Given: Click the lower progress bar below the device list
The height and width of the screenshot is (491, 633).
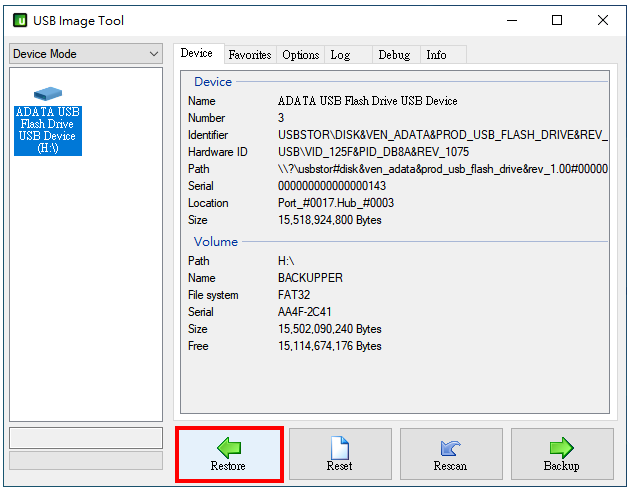Looking at the screenshot, I should [86, 461].
